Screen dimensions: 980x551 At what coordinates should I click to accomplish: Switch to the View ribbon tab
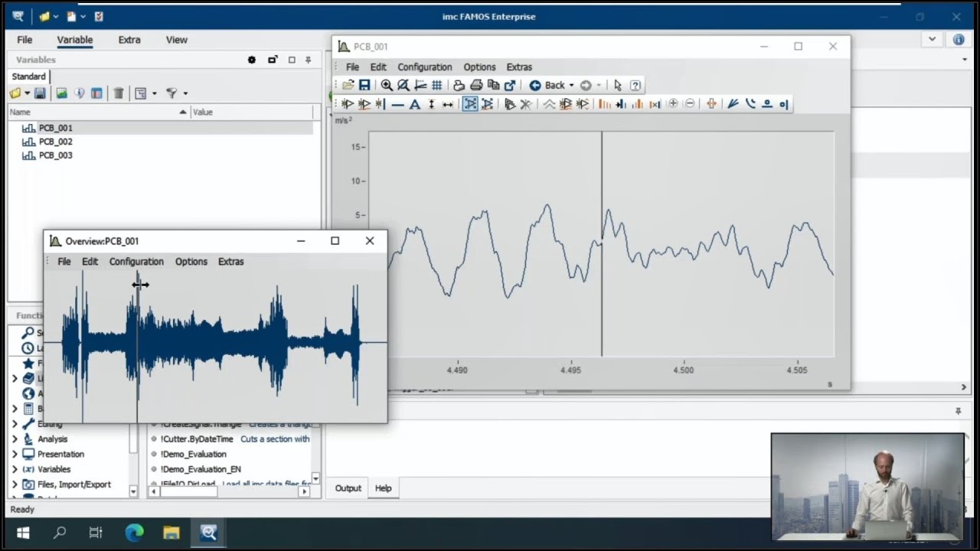(x=177, y=40)
